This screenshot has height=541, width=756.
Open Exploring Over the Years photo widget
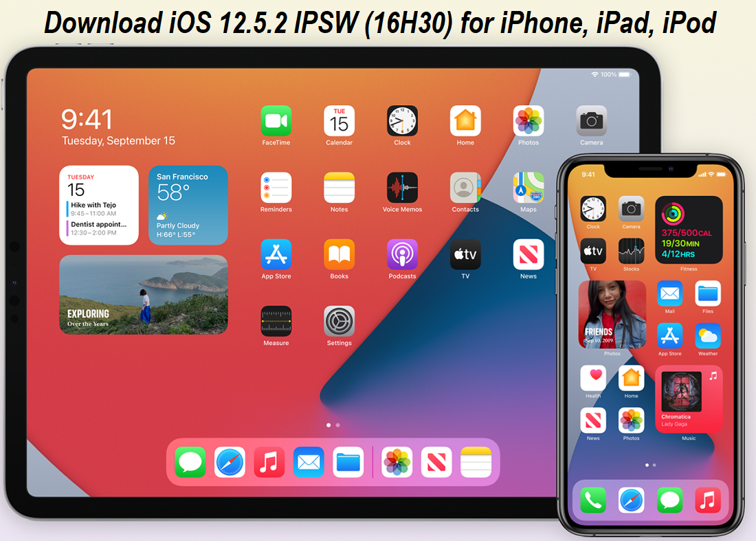pyautogui.click(x=144, y=295)
